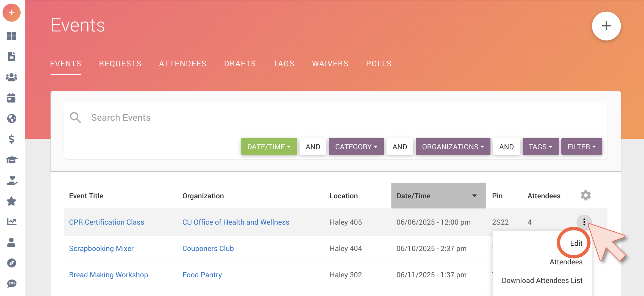The image size is (644, 296).
Task: Click the Attendees column header
Action: (x=544, y=196)
